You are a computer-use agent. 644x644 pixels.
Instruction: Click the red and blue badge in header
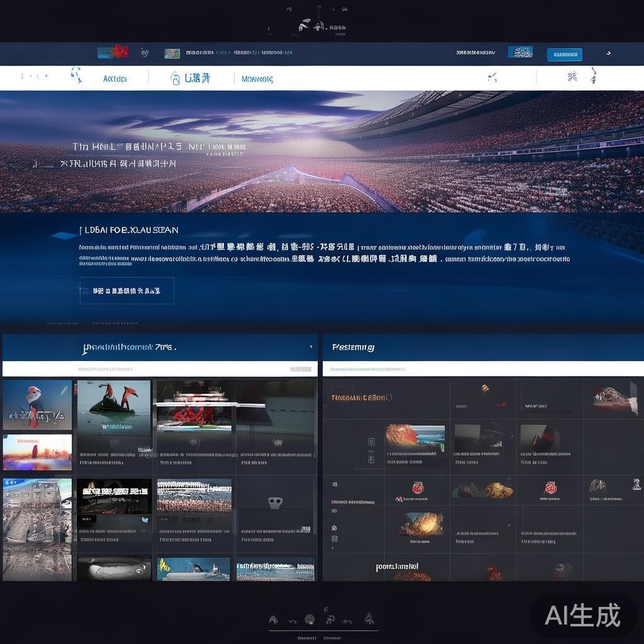click(113, 52)
